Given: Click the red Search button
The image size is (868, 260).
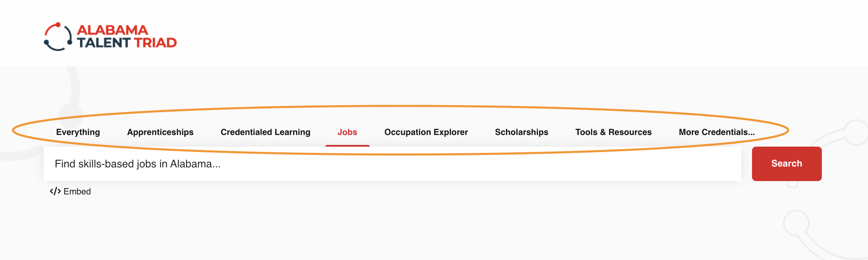Looking at the screenshot, I should [787, 164].
